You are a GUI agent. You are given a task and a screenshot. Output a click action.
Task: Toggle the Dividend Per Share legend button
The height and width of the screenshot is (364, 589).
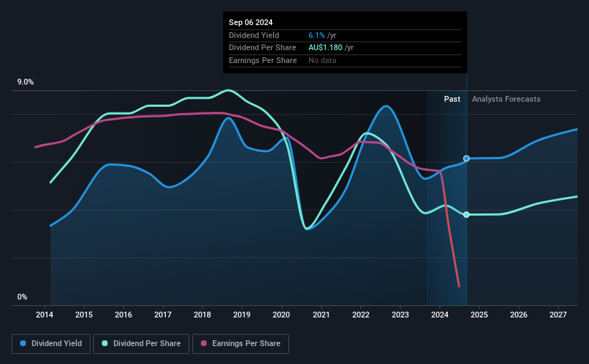(141, 344)
